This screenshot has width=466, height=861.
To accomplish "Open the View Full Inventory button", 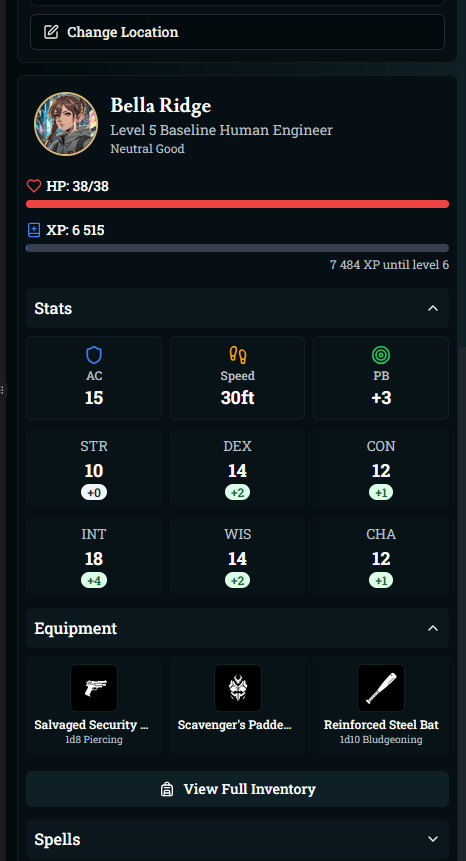I will click(x=238, y=789).
